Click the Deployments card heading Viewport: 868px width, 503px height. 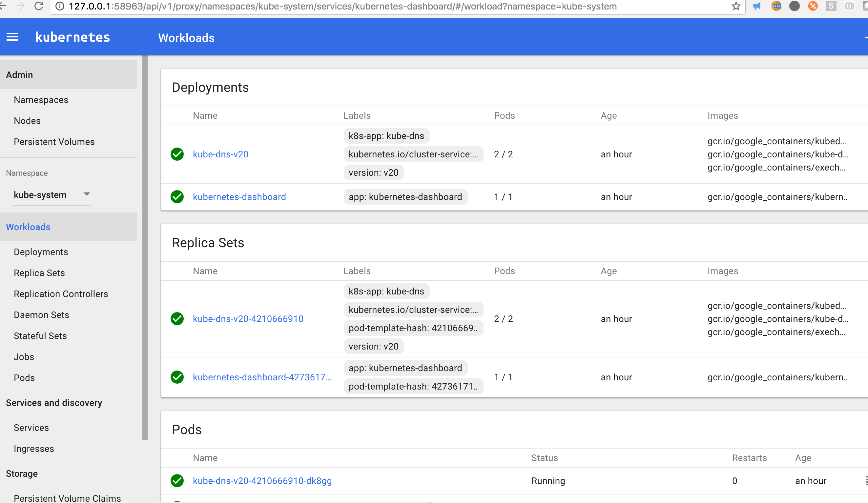click(210, 88)
